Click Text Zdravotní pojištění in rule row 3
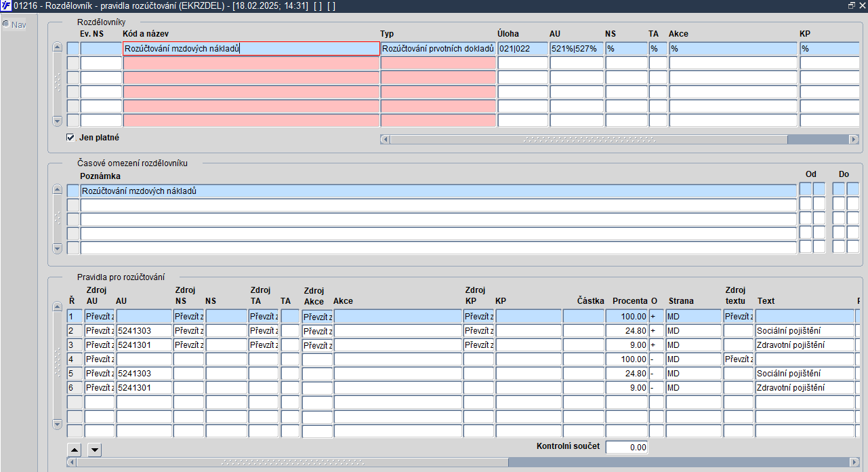This screenshot has width=868, height=472. pyautogui.click(x=805, y=345)
